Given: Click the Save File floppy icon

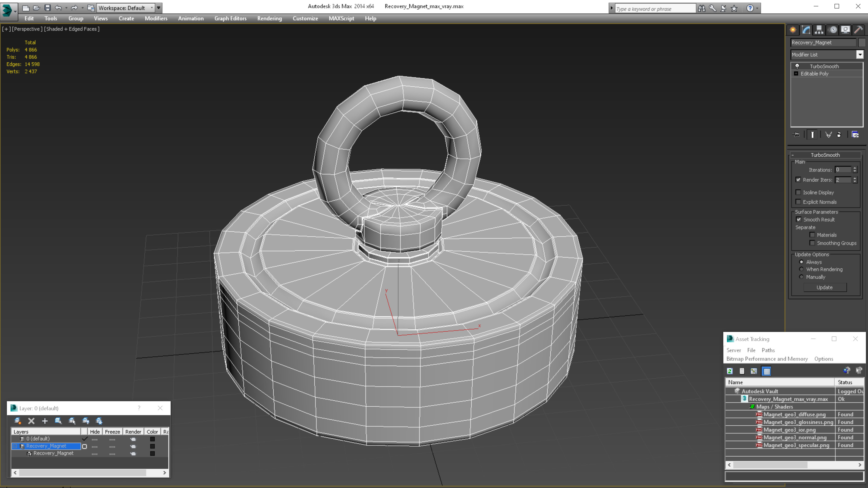Looking at the screenshot, I should [48, 8].
